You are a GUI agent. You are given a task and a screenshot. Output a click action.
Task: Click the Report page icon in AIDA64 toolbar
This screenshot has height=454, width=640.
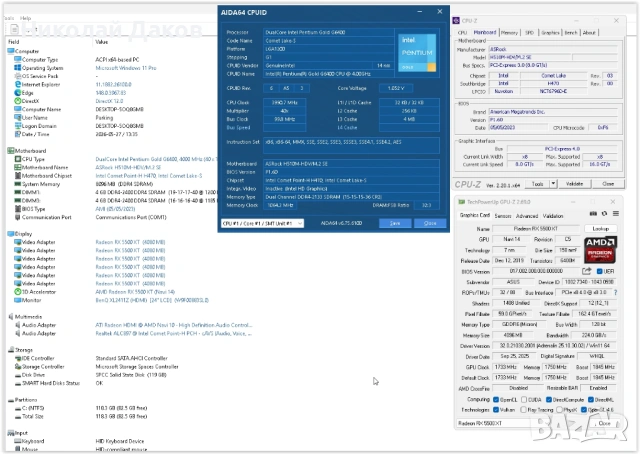[14, 29]
